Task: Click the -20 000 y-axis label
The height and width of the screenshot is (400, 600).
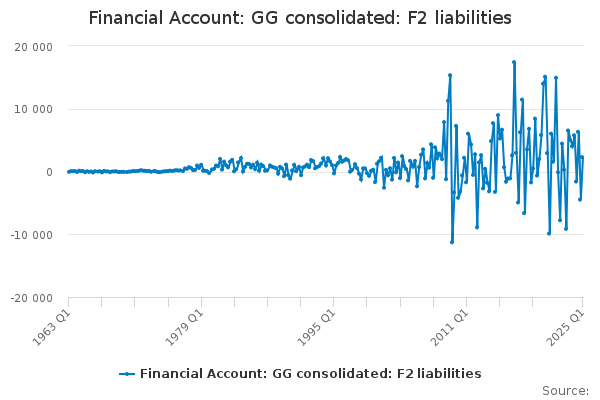Action: (x=31, y=298)
